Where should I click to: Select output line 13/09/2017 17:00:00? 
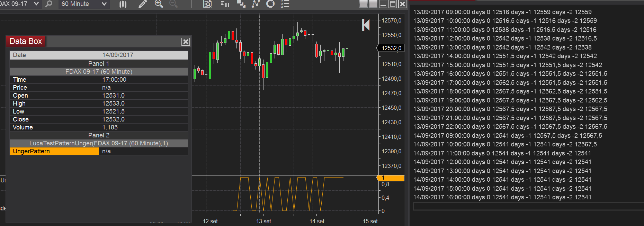tap(510, 83)
